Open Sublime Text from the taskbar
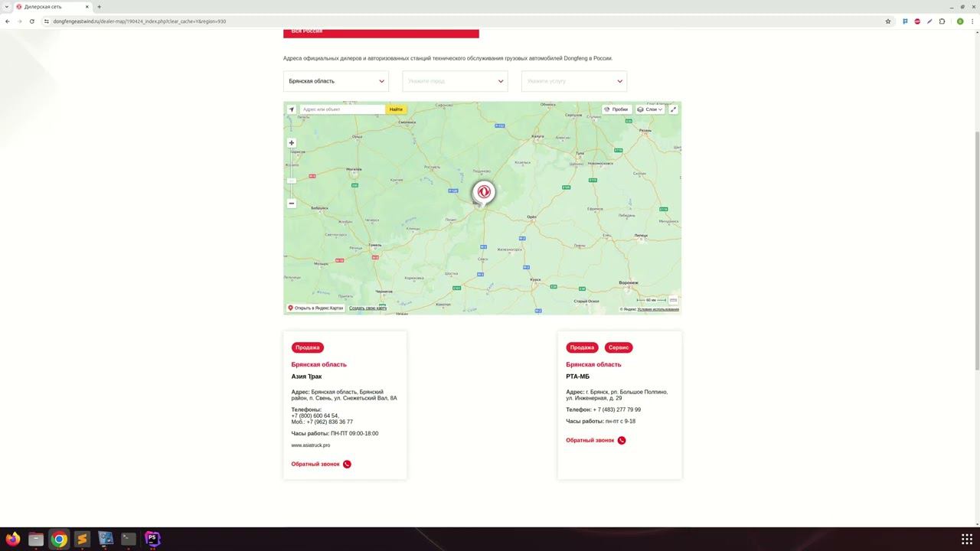The height and width of the screenshot is (551, 980). point(82,539)
